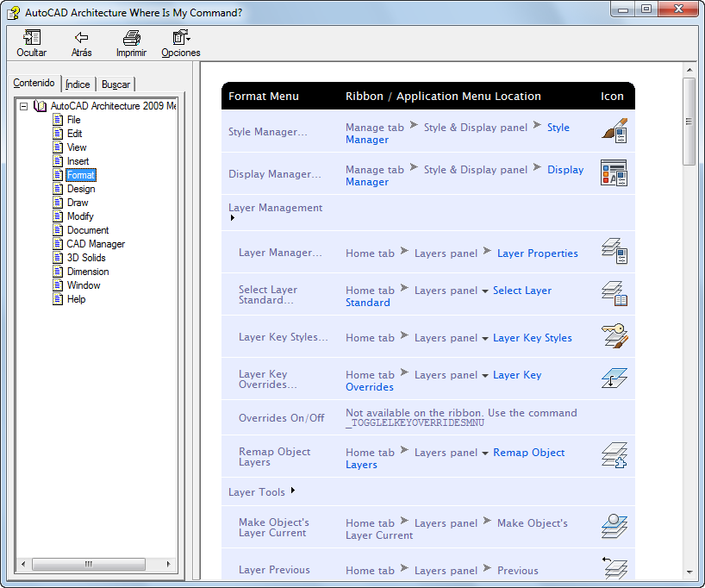Viewport: 705px width, 588px height.
Task: Click the page icon next to Draw
Action: 58,203
